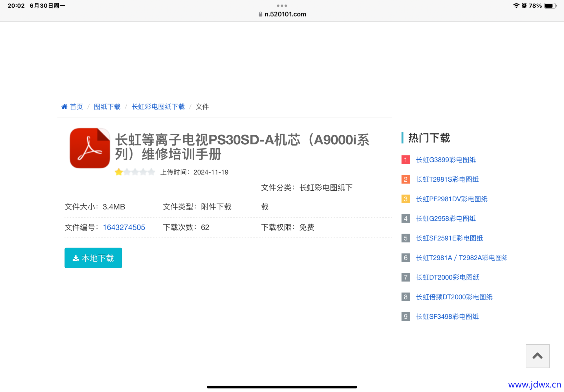This screenshot has width=564, height=392.
Task: Tap the battery indicator icon
Action: pyautogui.click(x=550, y=6)
